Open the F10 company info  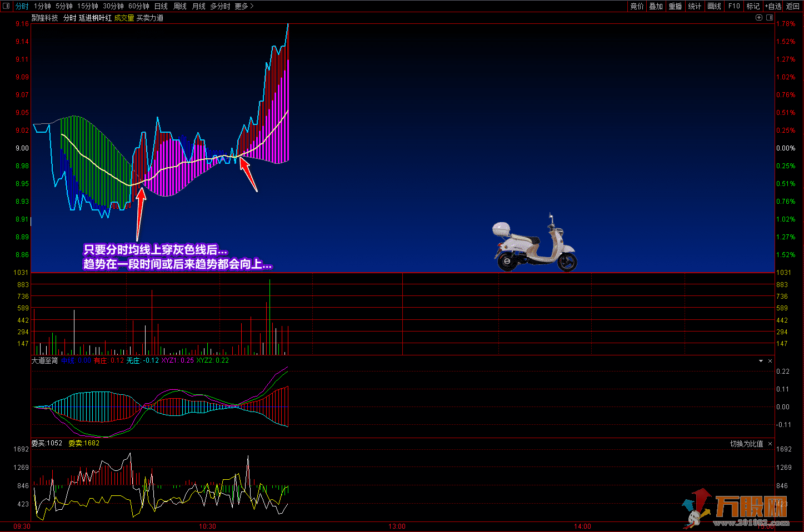734,6
